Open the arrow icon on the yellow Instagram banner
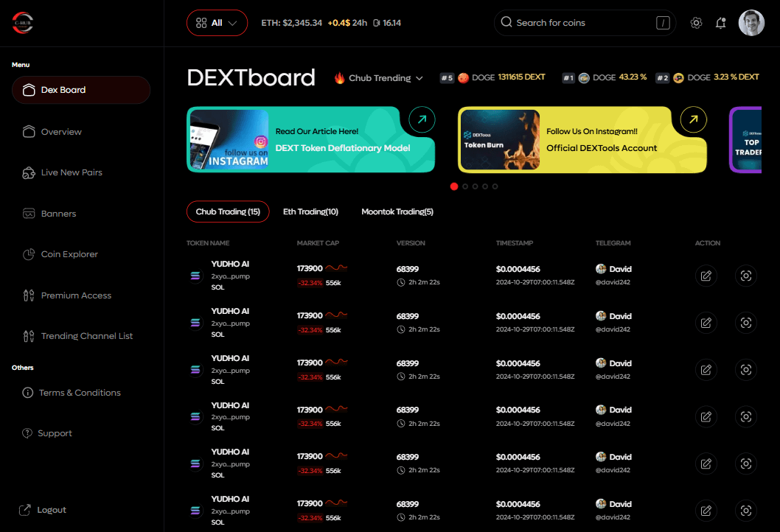Image resolution: width=780 pixels, height=532 pixels. point(693,119)
